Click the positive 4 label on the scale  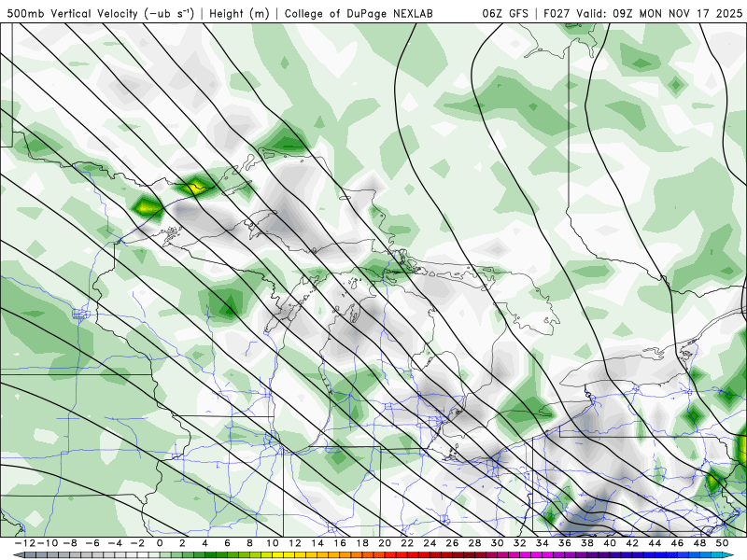click(204, 543)
